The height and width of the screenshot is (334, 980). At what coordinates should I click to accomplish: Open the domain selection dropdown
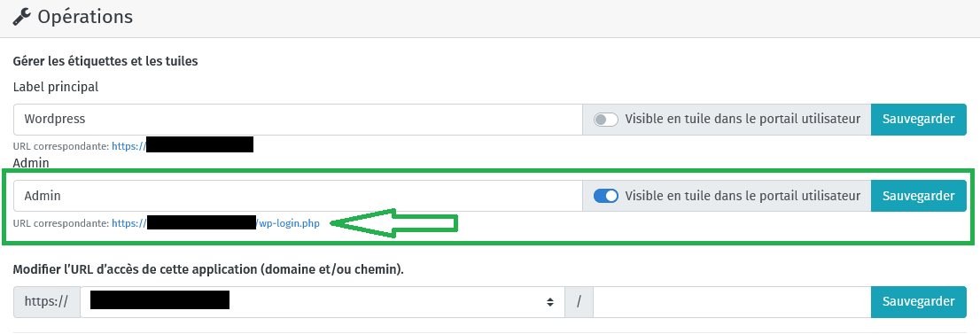click(323, 302)
